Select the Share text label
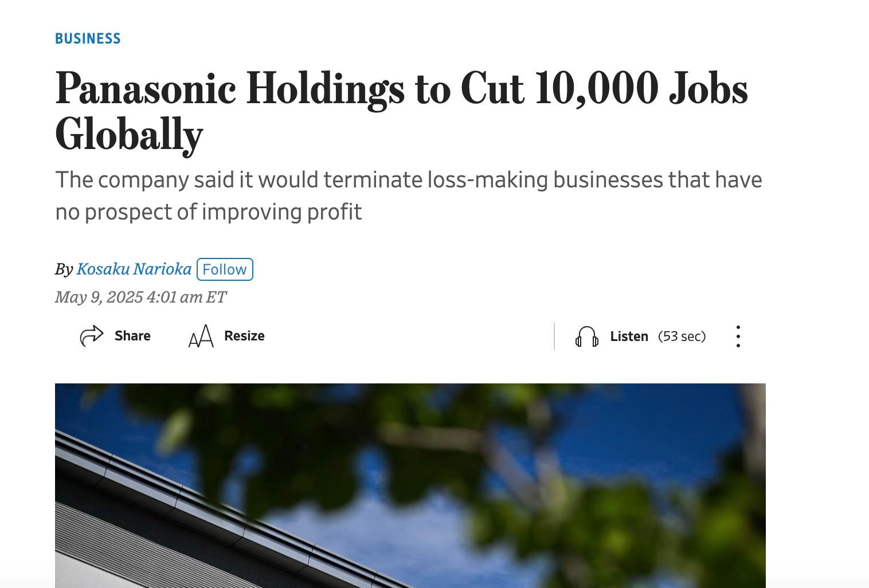 pos(132,336)
